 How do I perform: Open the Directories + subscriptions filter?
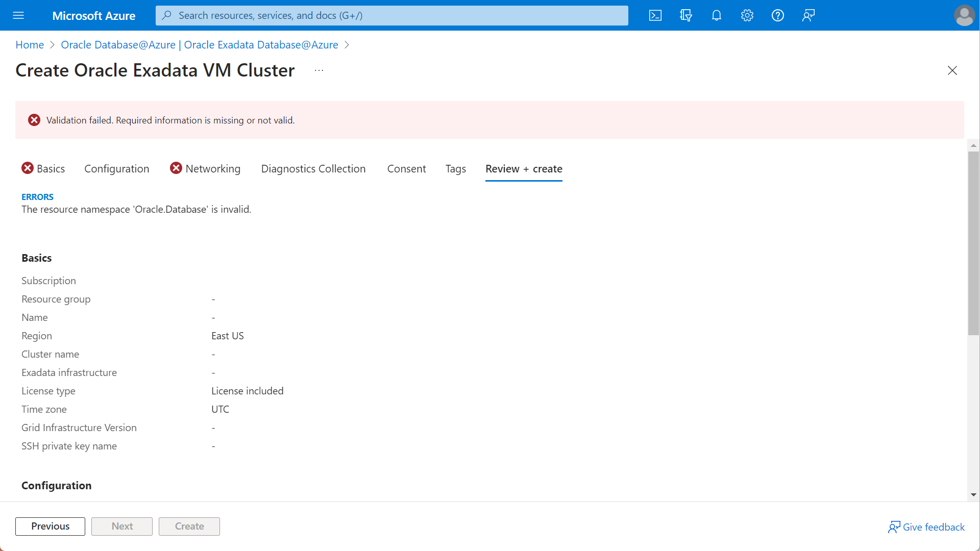[686, 15]
